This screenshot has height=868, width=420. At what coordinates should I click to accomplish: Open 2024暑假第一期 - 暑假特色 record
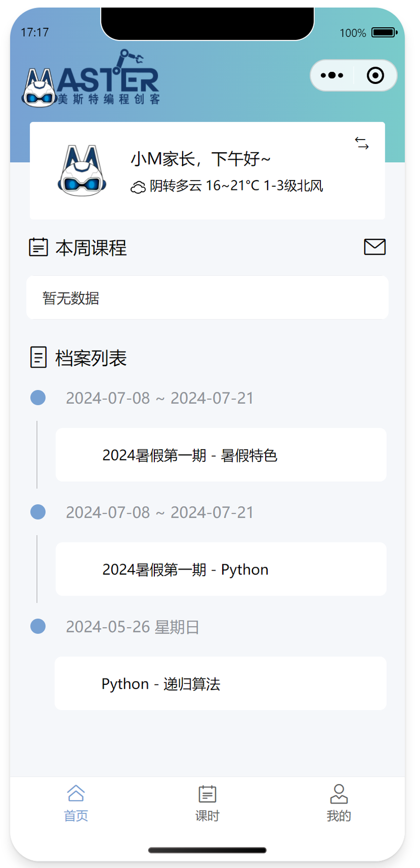pyautogui.click(x=221, y=455)
